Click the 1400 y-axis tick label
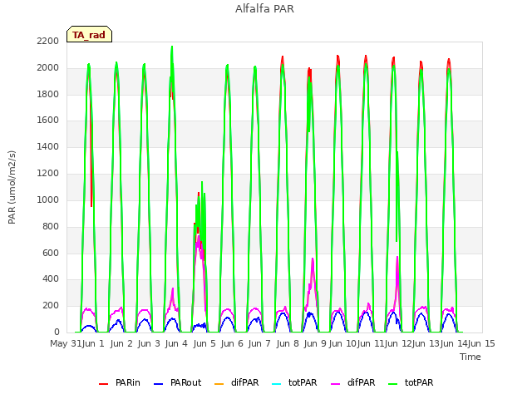The width and height of the screenshot is (532, 399). 48,147
